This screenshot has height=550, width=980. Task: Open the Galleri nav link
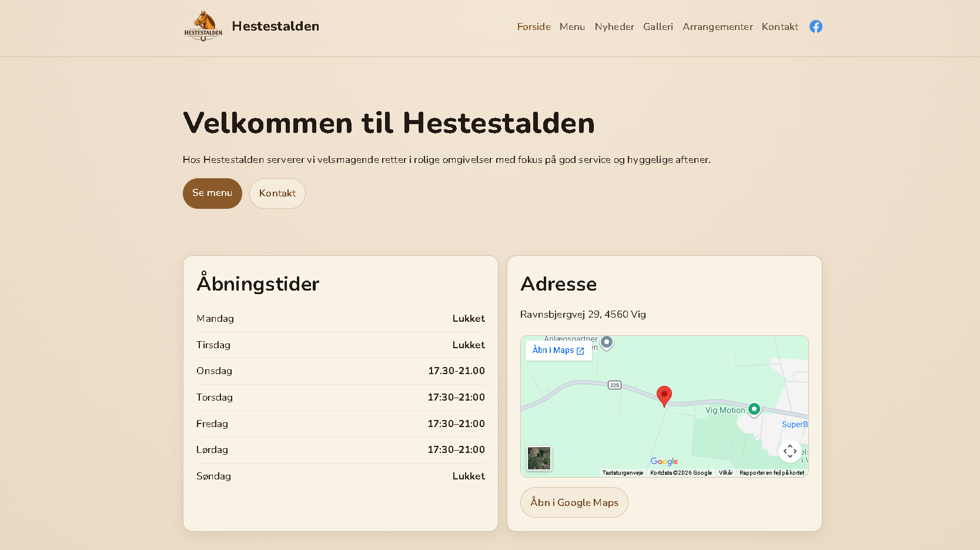[x=658, y=26]
